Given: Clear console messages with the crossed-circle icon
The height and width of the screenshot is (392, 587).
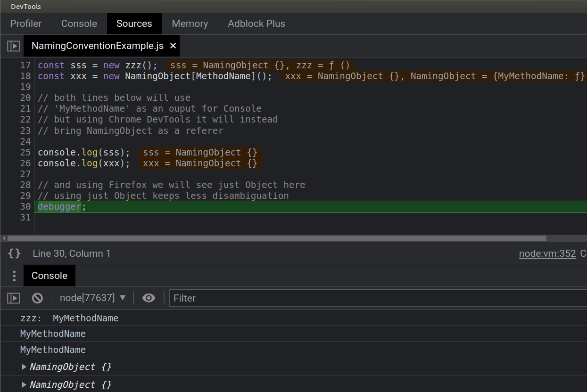Looking at the screenshot, I should [x=37, y=298].
